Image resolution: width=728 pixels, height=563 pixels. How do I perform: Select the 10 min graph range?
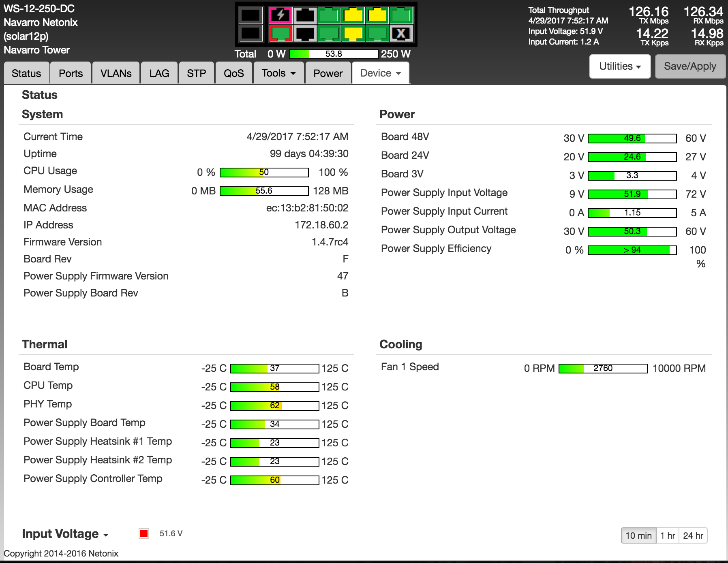(638, 535)
